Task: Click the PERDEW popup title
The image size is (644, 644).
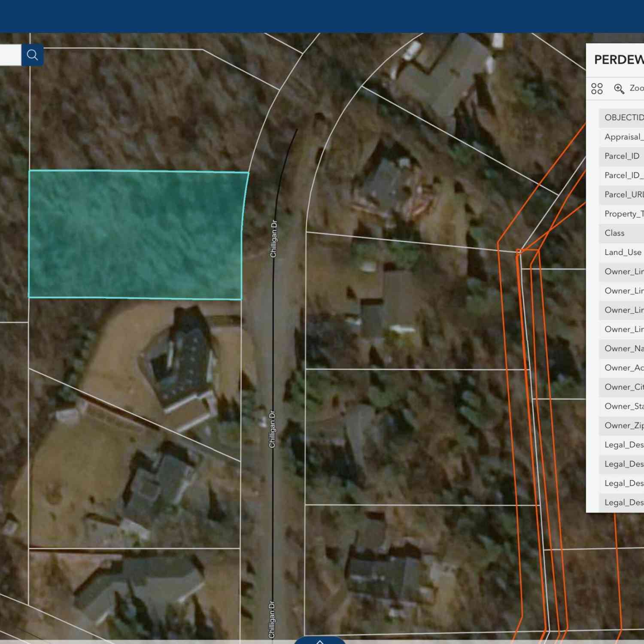Action: (619, 60)
